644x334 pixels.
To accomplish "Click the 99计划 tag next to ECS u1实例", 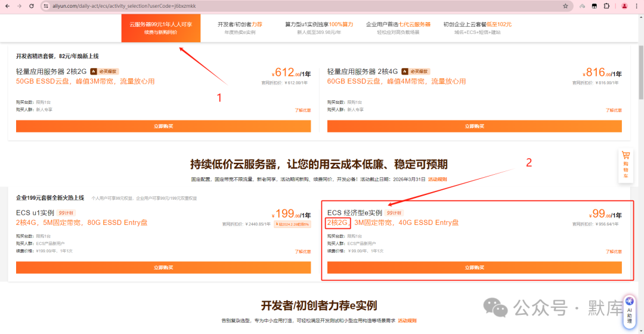I will click(66, 213).
